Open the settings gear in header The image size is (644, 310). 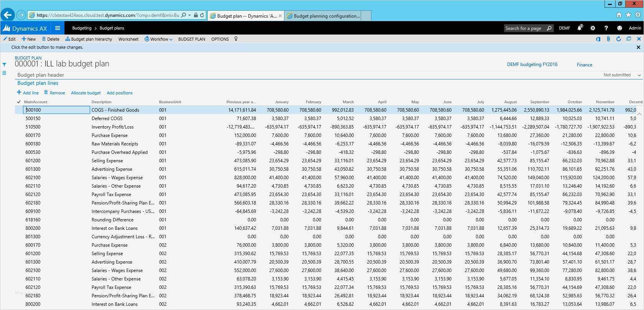[593, 28]
